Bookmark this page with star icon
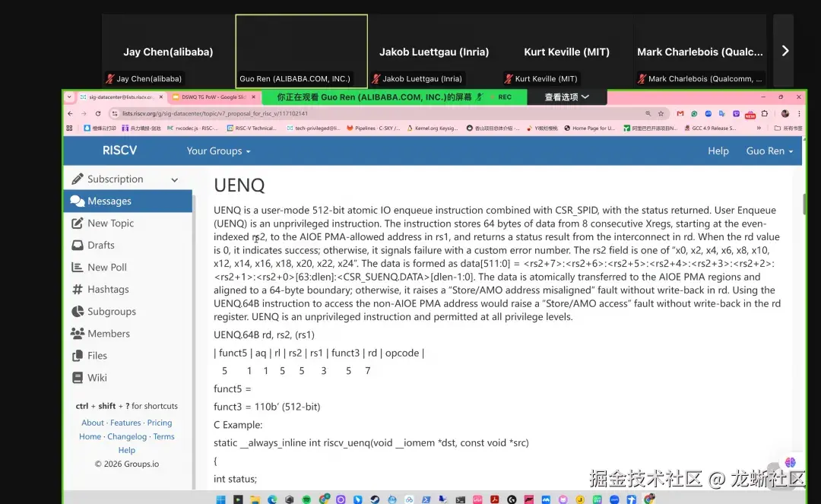This screenshot has width=821, height=504. click(661, 113)
